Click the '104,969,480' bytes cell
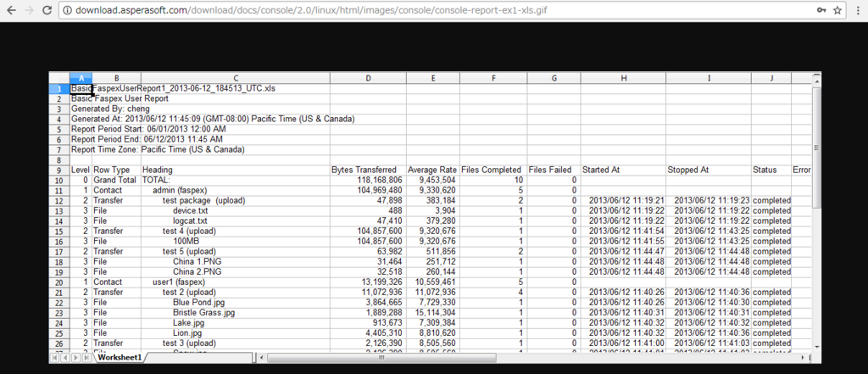 [x=368, y=190]
